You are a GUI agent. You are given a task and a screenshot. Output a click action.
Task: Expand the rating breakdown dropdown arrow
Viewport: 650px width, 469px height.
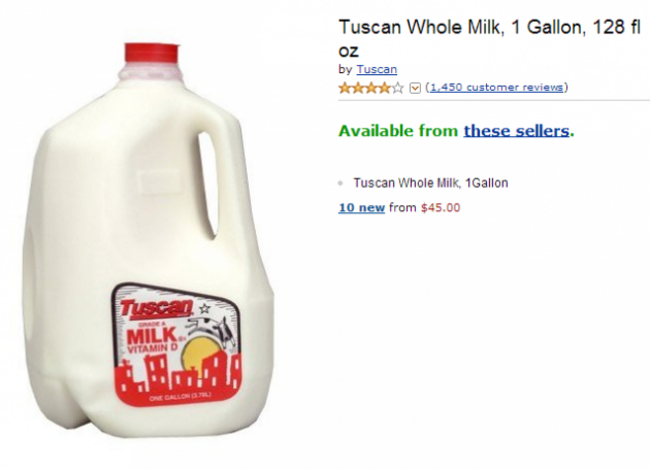pyautogui.click(x=415, y=88)
